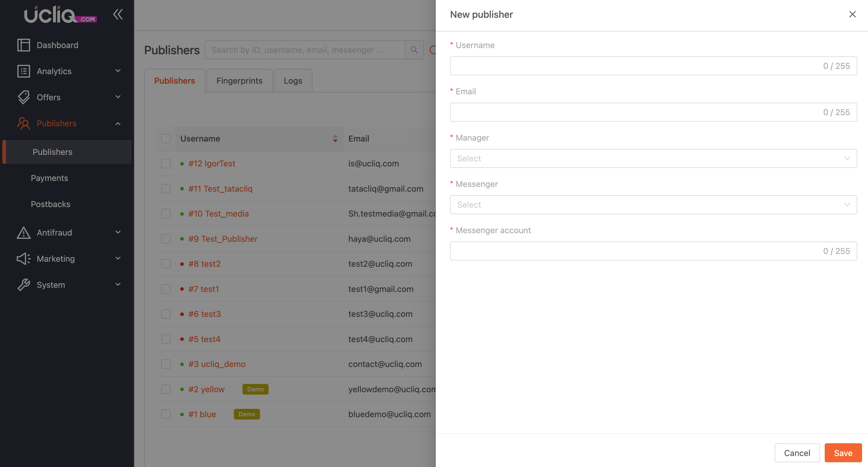Click the Offers tag icon
The image size is (868, 467).
(24, 97)
